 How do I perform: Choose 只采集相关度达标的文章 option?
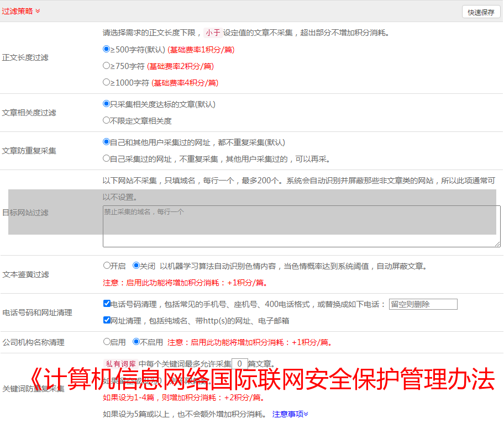click(x=107, y=104)
